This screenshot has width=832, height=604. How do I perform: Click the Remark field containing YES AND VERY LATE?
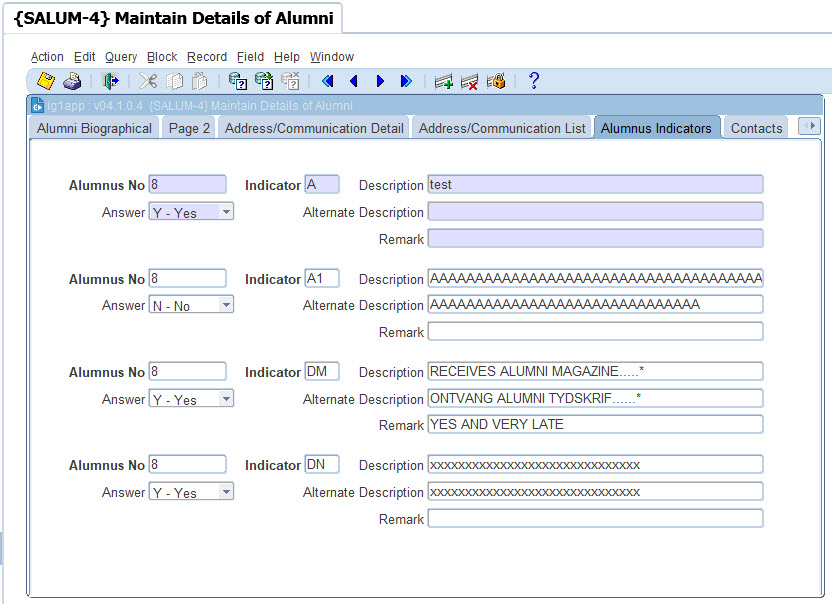tap(595, 425)
